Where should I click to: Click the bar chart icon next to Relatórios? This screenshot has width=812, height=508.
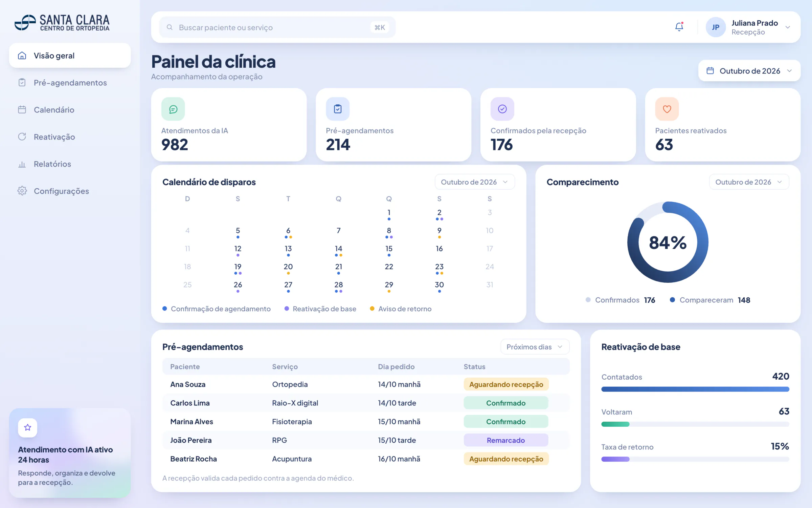[x=22, y=164]
